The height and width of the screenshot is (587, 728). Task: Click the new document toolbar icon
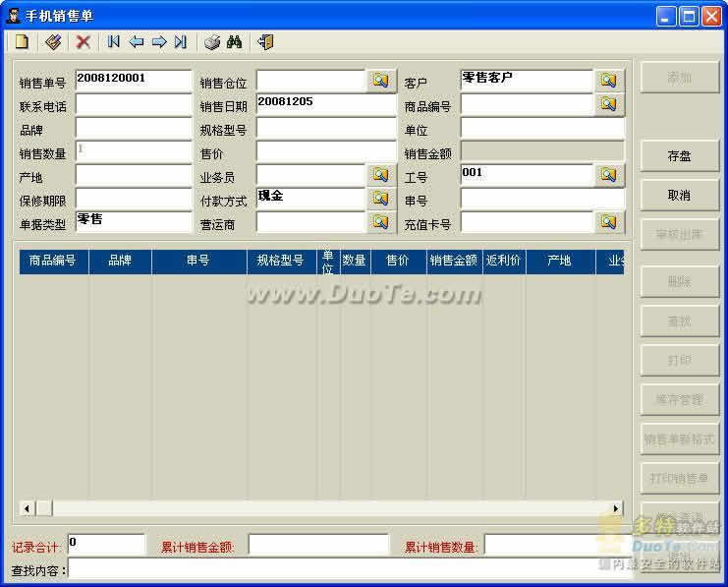pos(22,42)
